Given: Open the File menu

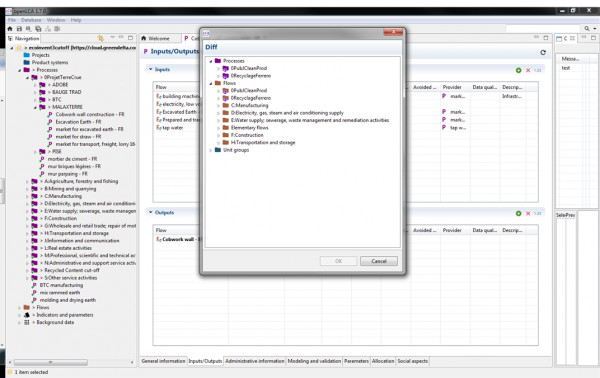Looking at the screenshot, I should 12,20.
